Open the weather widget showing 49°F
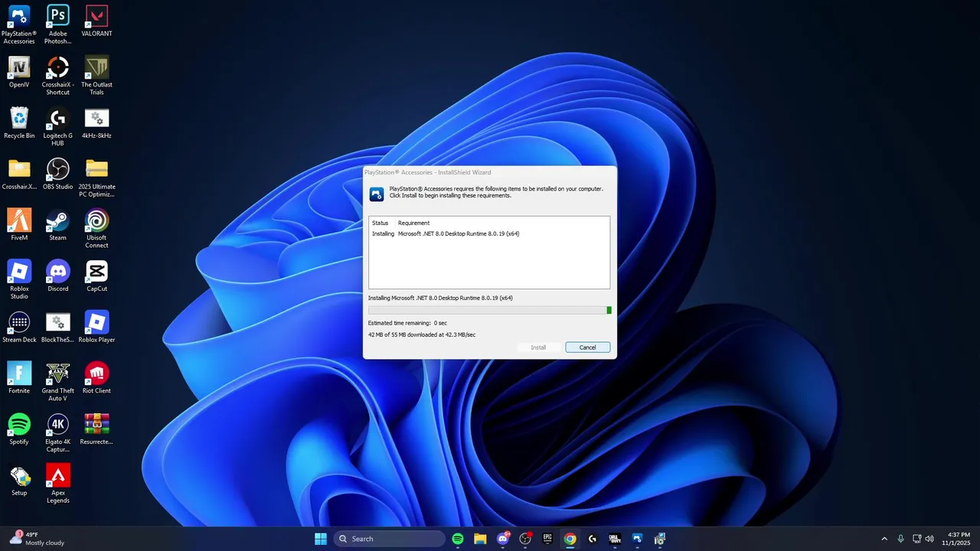Viewport: 980px width, 551px height. (38, 539)
